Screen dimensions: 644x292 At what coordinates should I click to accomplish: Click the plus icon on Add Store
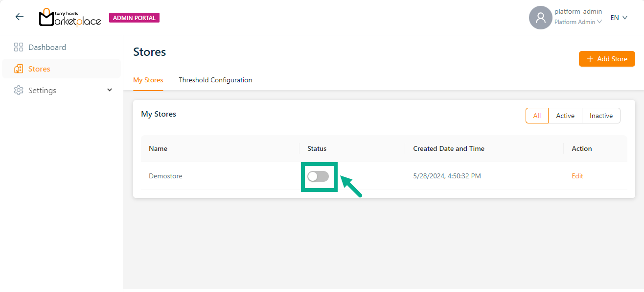pos(590,59)
